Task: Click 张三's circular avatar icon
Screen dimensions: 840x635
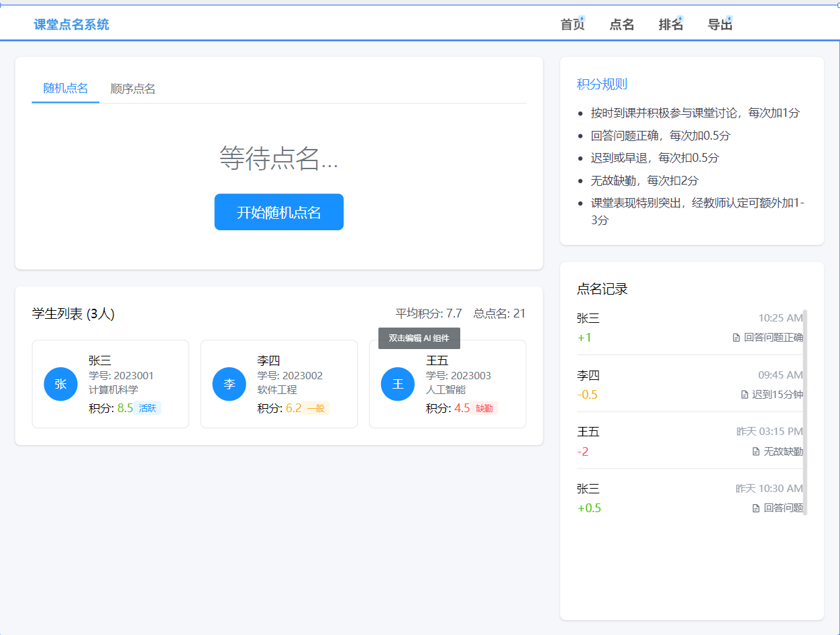Action: (x=60, y=384)
